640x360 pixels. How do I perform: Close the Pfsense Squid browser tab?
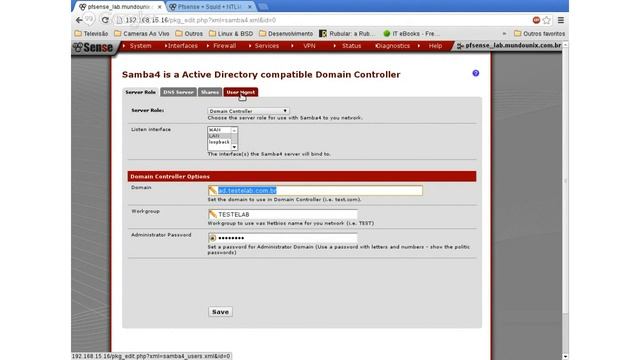[250, 7]
